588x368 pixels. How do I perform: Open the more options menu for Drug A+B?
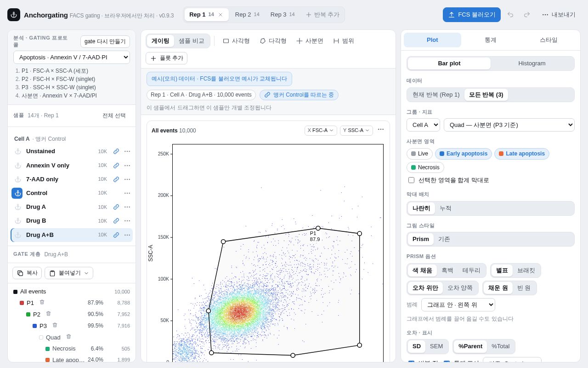(x=127, y=235)
